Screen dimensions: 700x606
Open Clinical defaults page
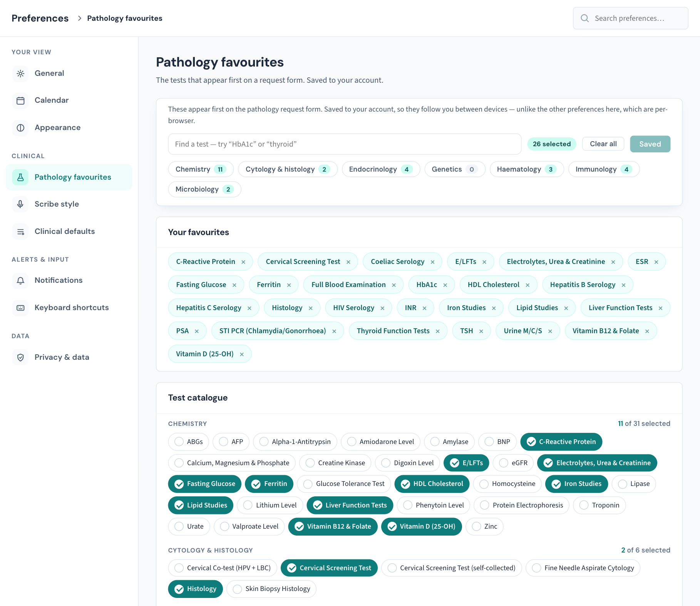point(69,232)
